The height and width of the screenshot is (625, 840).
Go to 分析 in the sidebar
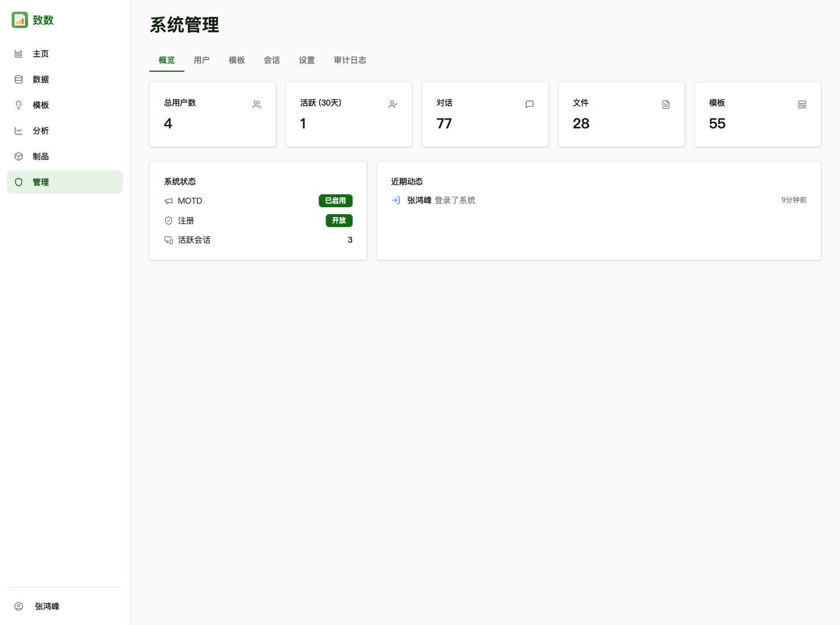pyautogui.click(x=65, y=131)
